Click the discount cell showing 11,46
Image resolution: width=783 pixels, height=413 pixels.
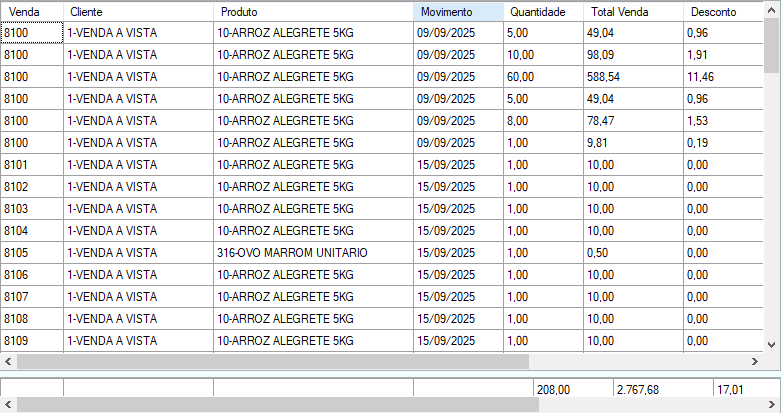click(x=722, y=77)
